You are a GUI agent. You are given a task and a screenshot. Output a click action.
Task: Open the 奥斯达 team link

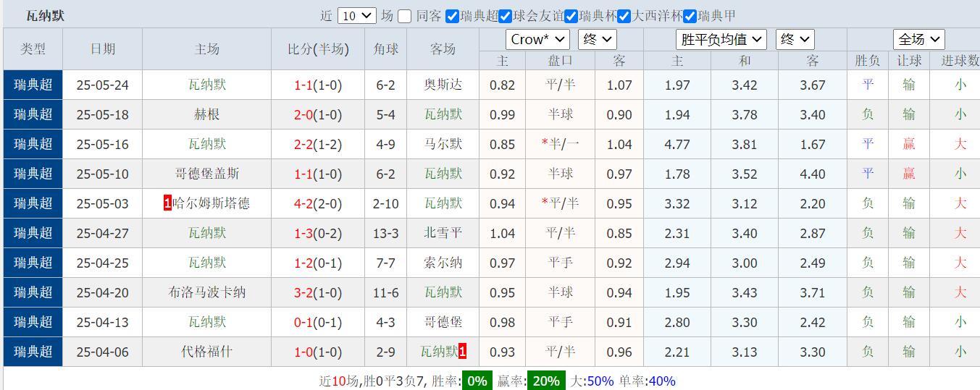(443, 85)
